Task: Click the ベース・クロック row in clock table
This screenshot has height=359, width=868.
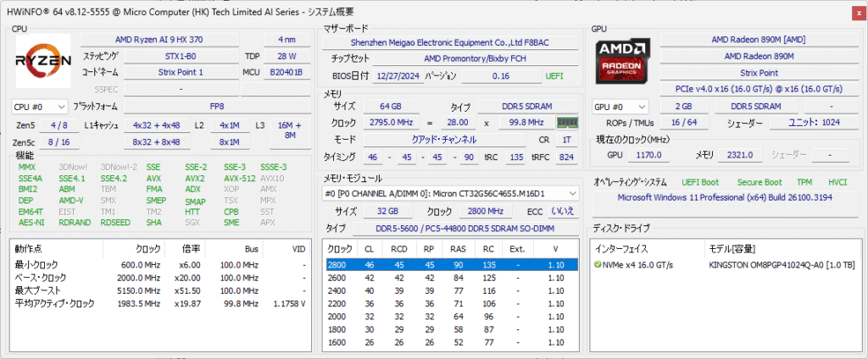Action: (x=159, y=277)
